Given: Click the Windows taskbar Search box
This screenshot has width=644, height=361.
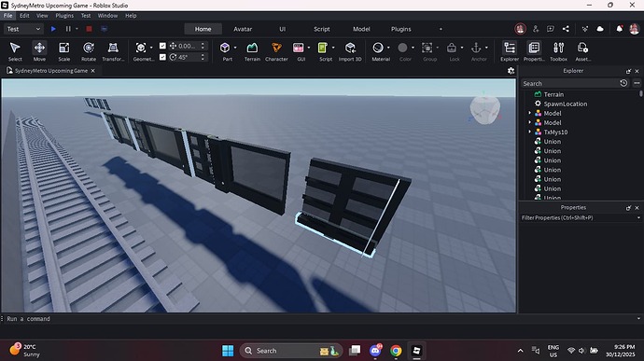Looking at the screenshot, I should tap(291, 351).
